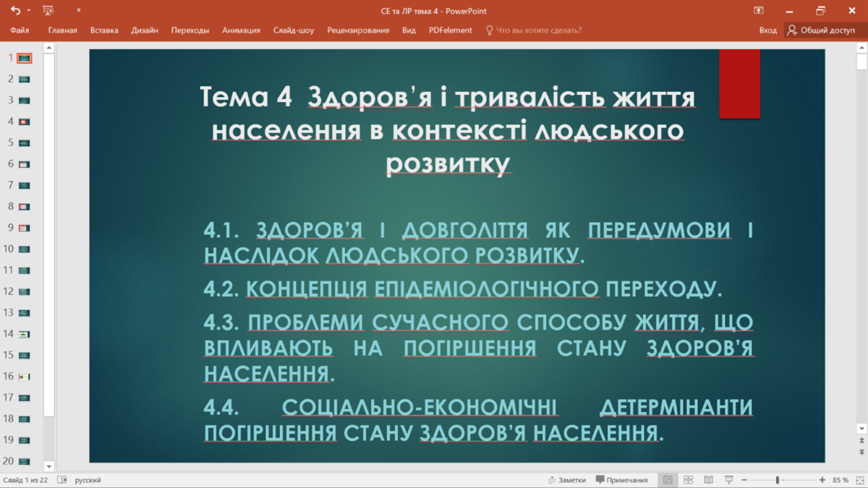Switch to the Главная tab

(x=62, y=30)
